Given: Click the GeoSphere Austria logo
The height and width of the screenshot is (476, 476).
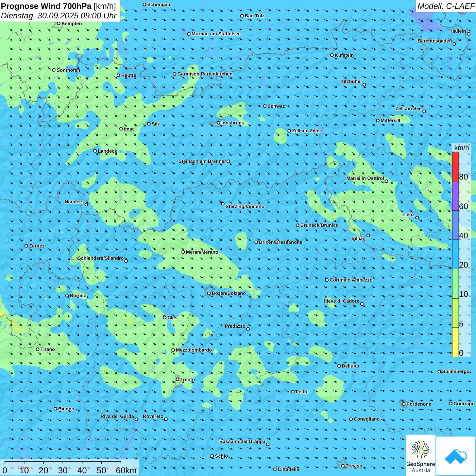Looking at the screenshot, I should pyautogui.click(x=421, y=455).
